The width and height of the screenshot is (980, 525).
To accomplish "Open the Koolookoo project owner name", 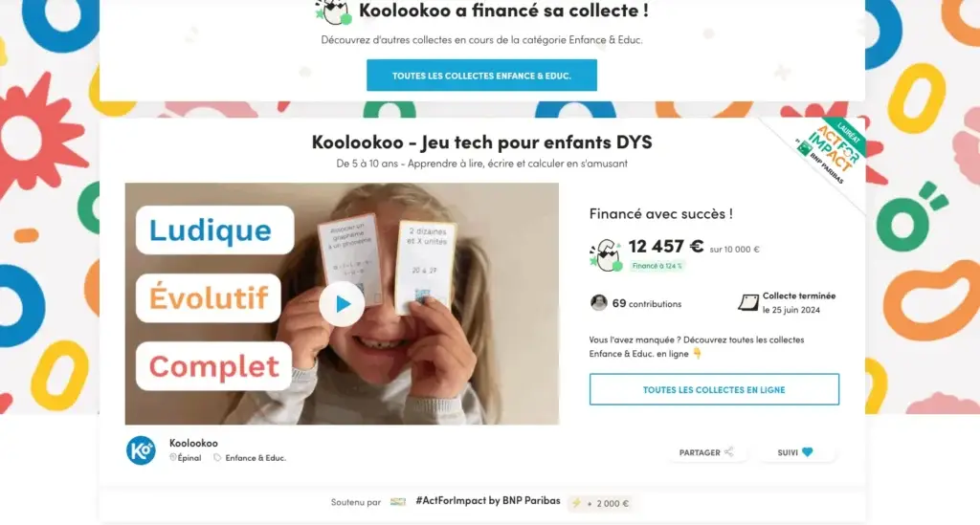I will [193, 443].
